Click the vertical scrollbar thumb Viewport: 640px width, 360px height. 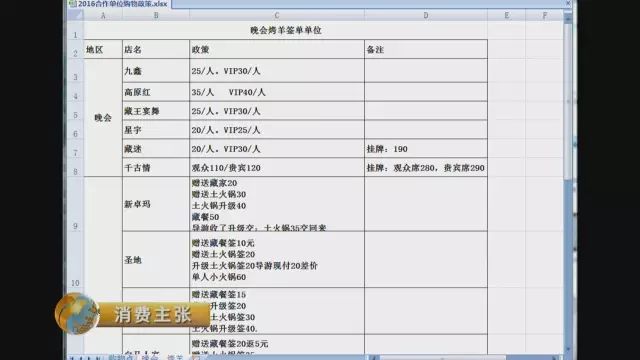568,102
